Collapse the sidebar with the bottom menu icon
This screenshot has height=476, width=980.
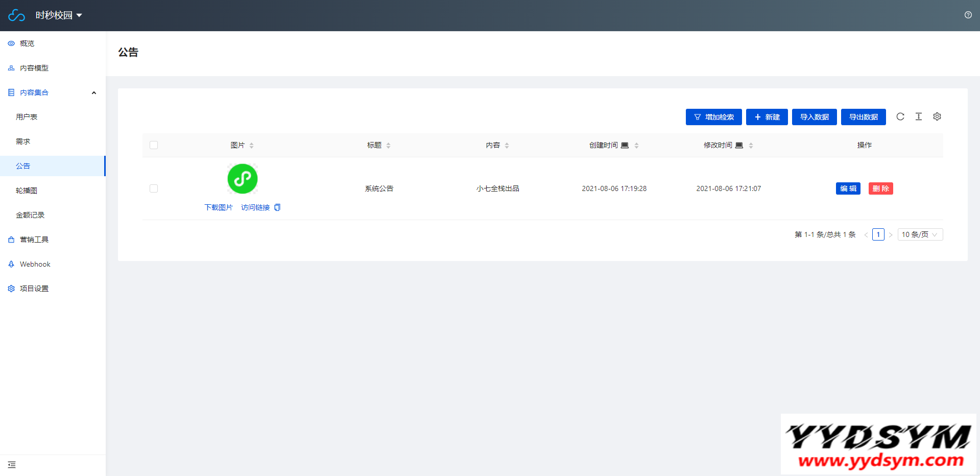(x=12, y=465)
